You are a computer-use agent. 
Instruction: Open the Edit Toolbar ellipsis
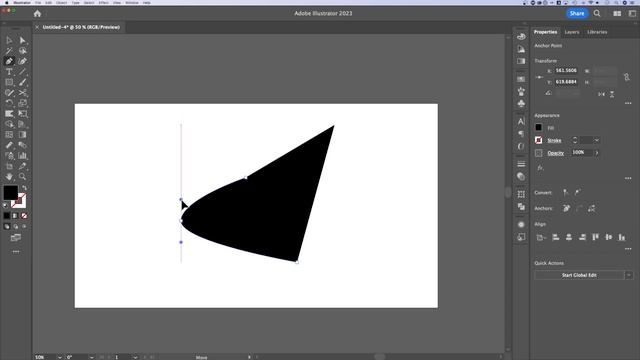(16, 252)
